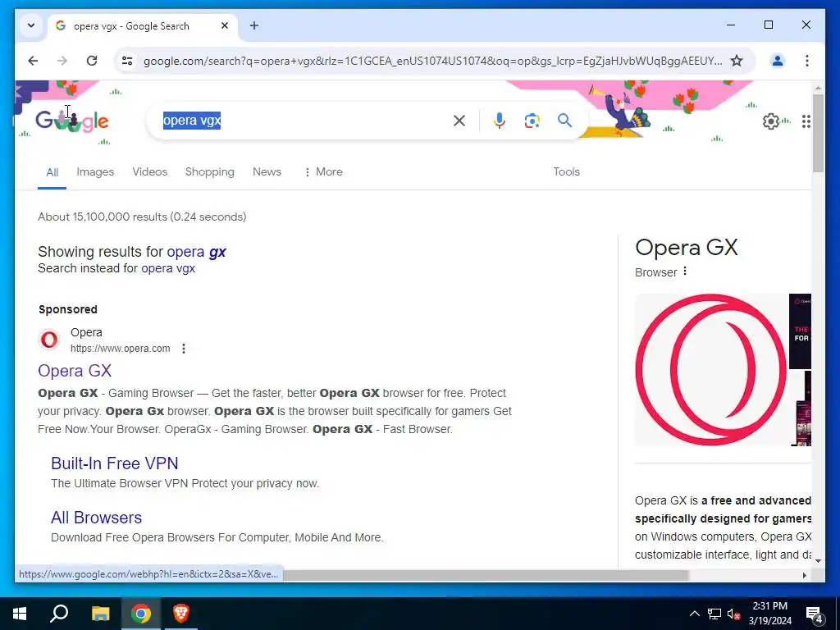Screen dimensions: 840x630
Task: Click the Google doodle logo
Action: tap(72, 121)
